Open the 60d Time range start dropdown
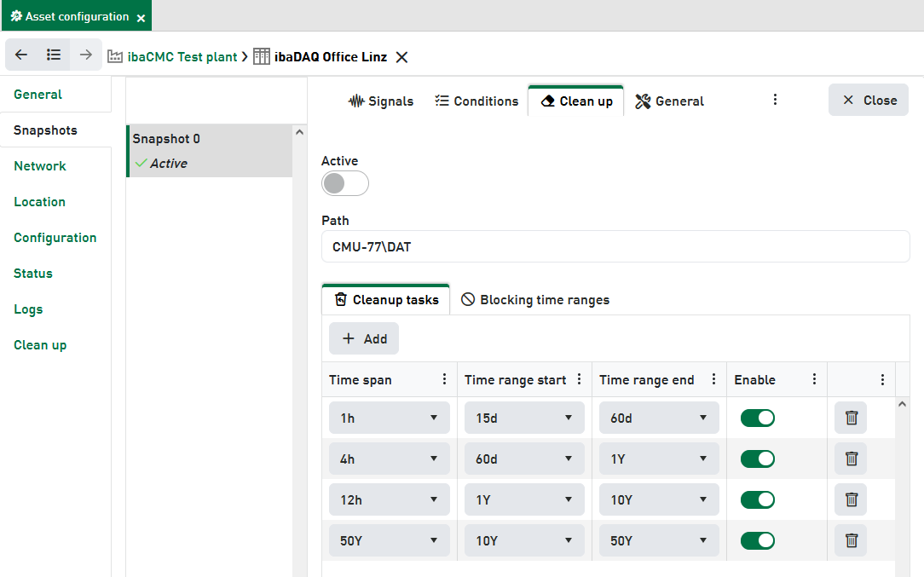The width and height of the screenshot is (924, 577). coord(524,459)
